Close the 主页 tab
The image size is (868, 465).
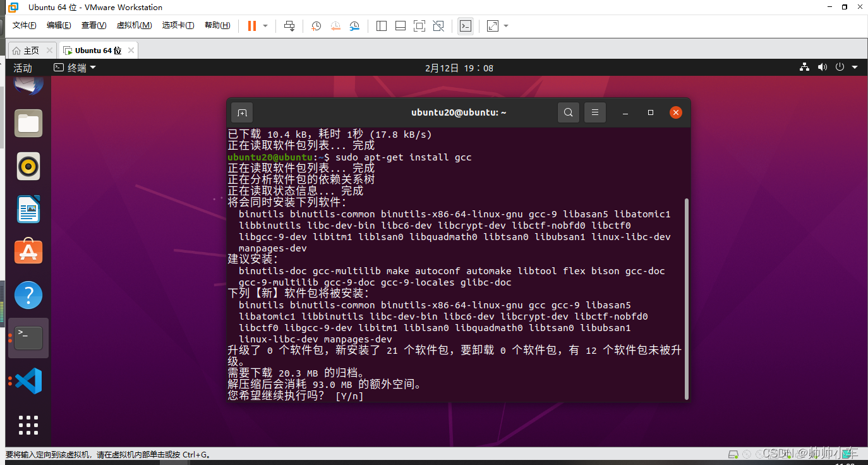click(x=49, y=51)
